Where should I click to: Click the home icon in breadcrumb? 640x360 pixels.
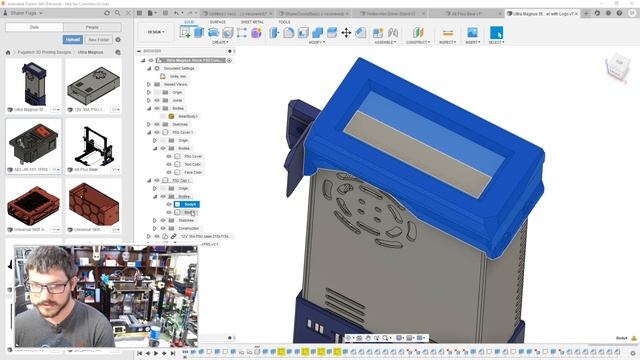(8, 52)
